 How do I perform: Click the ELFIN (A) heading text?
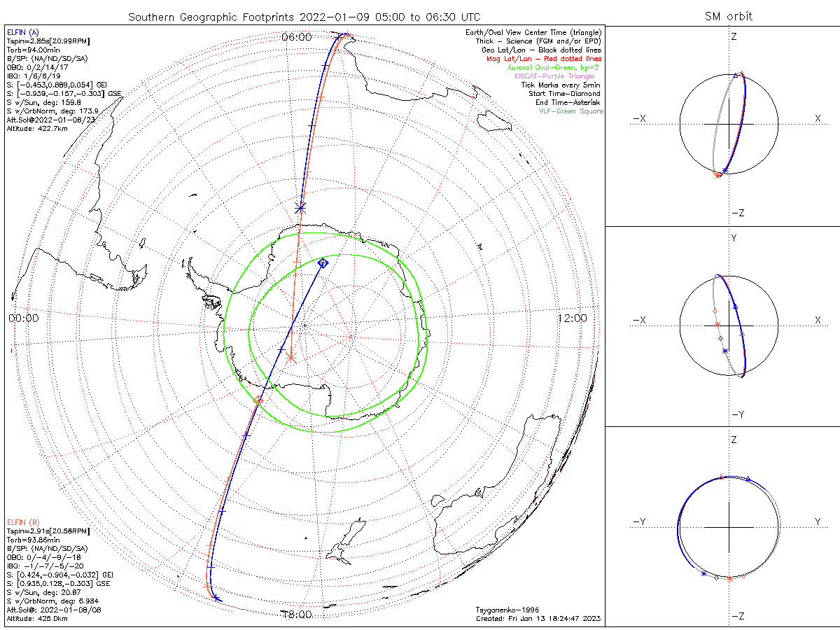click(x=23, y=32)
